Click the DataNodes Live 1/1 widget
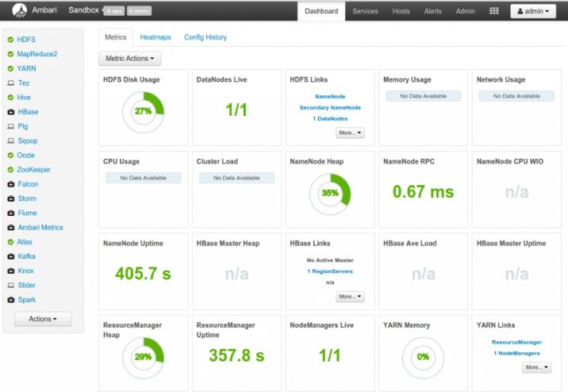Screen dimensions: 568x392 236,110
